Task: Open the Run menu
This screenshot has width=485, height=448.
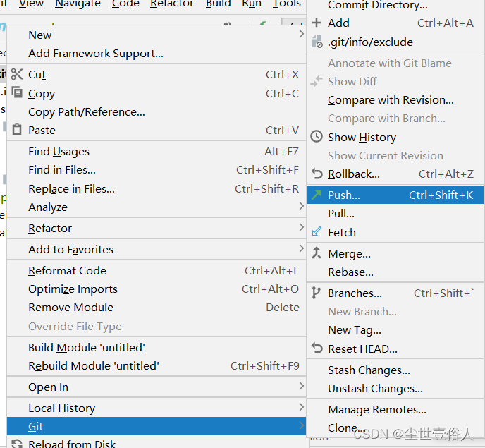Action: pos(252,4)
